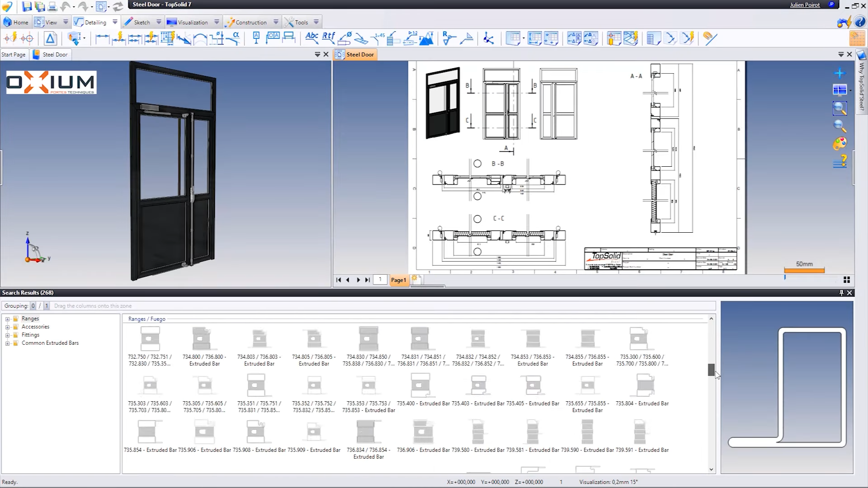The width and height of the screenshot is (868, 488).
Task: Open the Detailing tab dropdown arrow
Action: [115, 22]
